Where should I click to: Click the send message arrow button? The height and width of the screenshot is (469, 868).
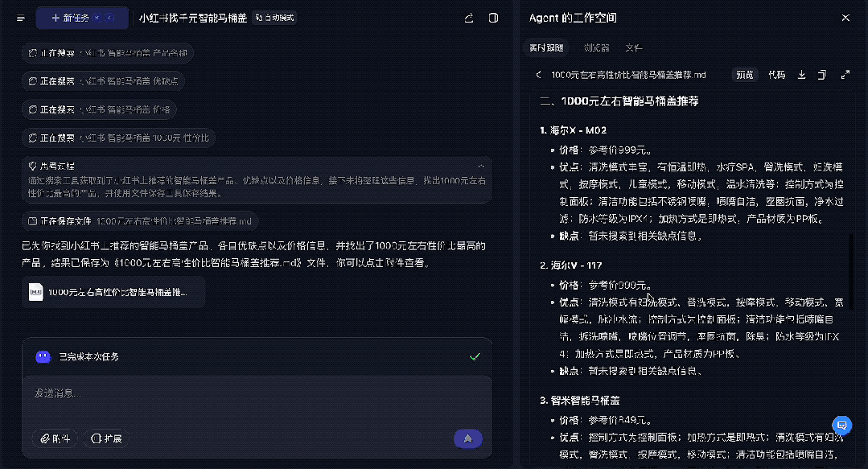tap(467, 438)
